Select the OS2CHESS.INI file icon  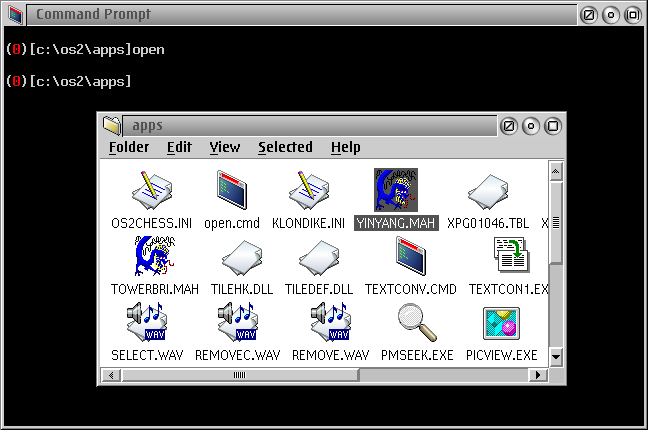coord(152,190)
